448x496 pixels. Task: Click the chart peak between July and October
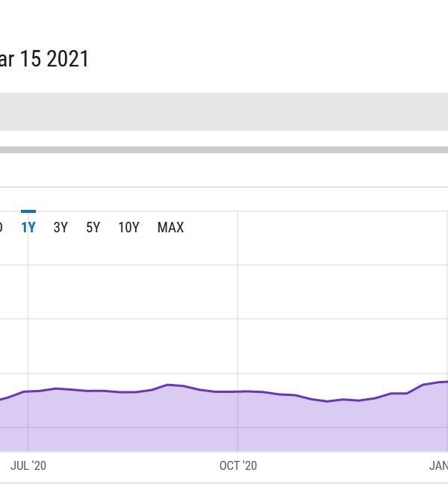click(x=169, y=385)
